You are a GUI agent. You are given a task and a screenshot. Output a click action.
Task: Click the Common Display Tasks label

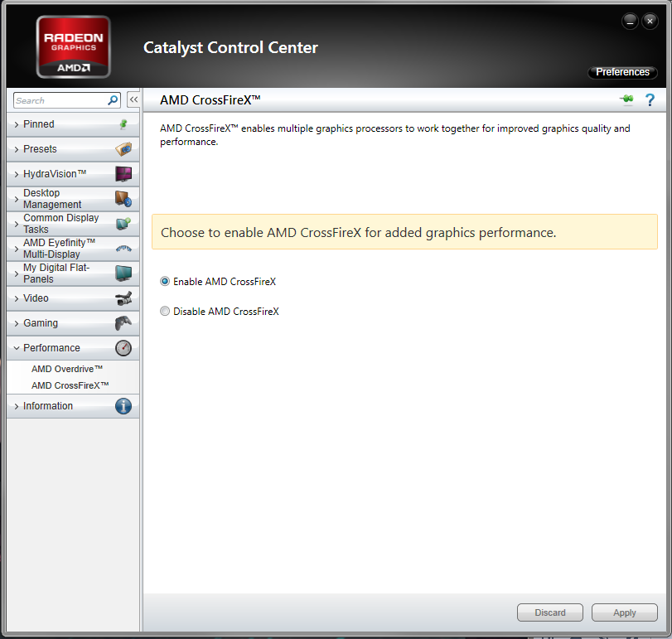click(60, 223)
